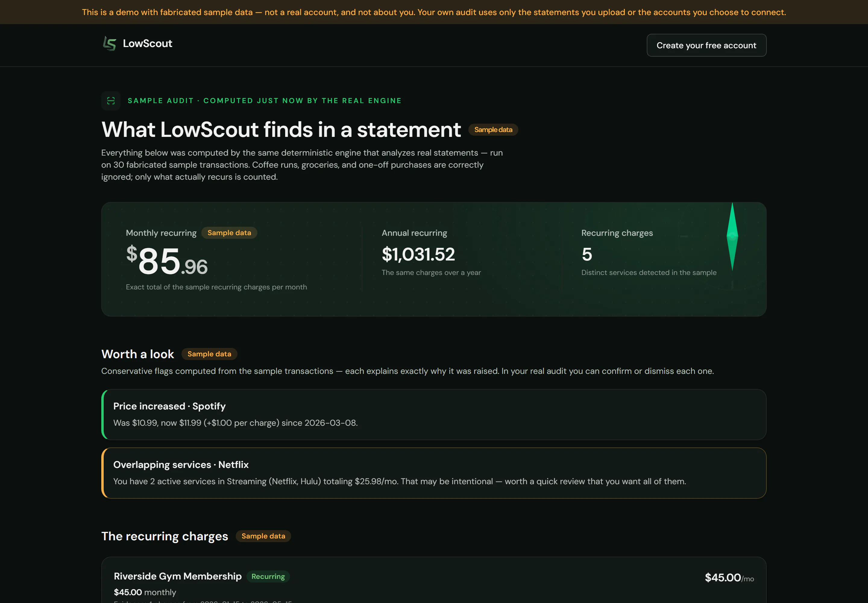Click What LowScout finds in a statement heading
Screen dimensions: 868x603
pos(281,130)
